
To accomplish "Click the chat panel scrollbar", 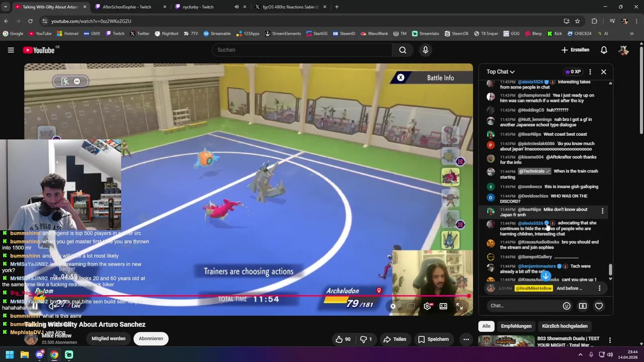I will pyautogui.click(x=611, y=270).
